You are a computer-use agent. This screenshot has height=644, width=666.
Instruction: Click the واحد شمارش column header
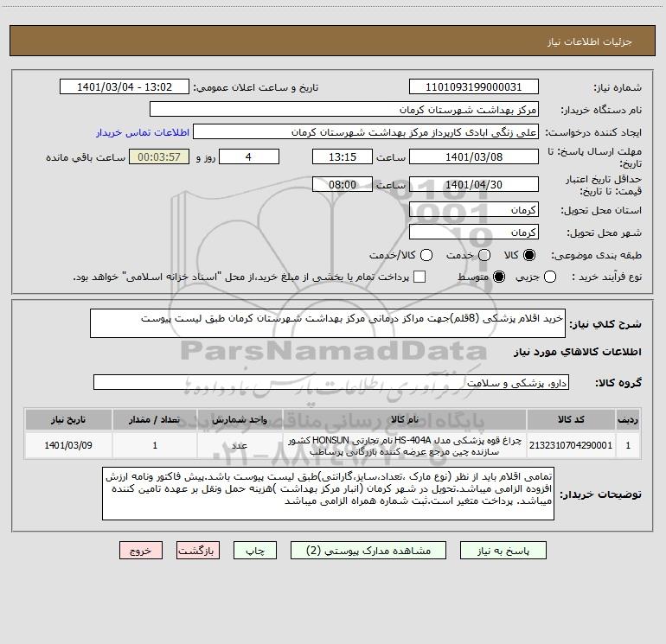[x=240, y=419]
